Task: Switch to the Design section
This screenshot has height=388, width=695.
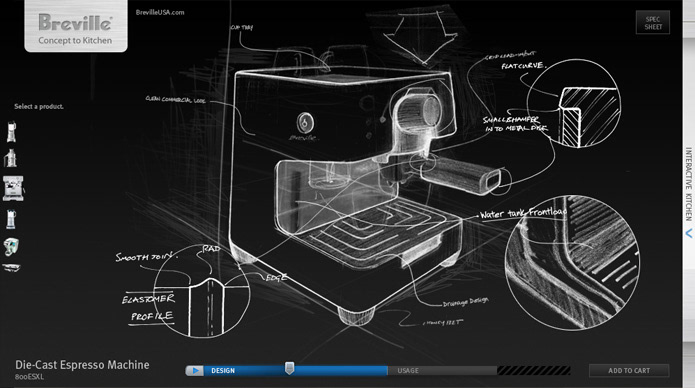Action: [223, 370]
